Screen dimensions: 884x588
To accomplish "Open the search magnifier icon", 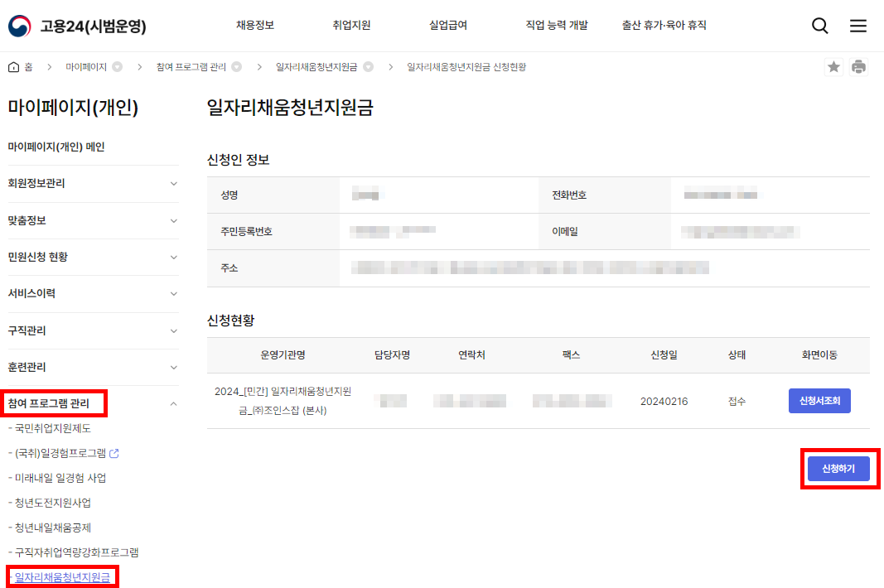I will (x=819, y=26).
